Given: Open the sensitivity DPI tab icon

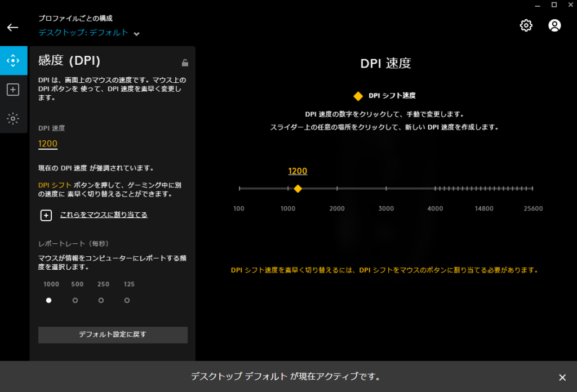Looking at the screenshot, I should pyautogui.click(x=14, y=60).
